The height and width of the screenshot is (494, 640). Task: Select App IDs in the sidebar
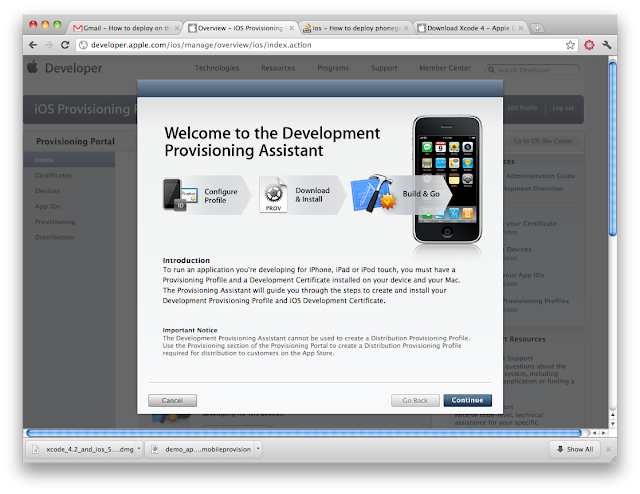coord(47,206)
